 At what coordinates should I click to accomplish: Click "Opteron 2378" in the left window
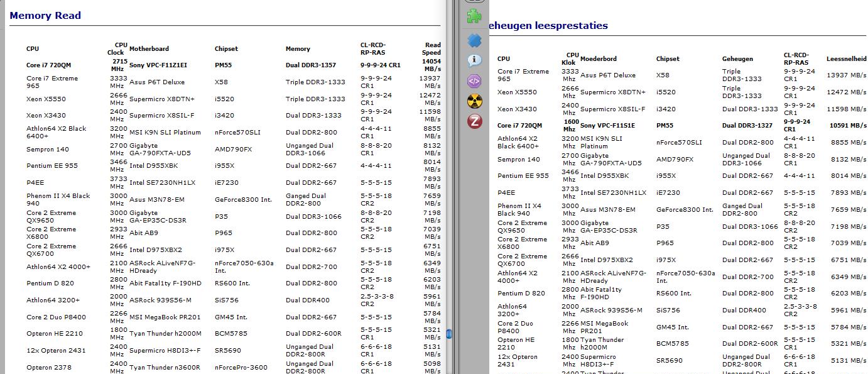pyautogui.click(x=49, y=368)
